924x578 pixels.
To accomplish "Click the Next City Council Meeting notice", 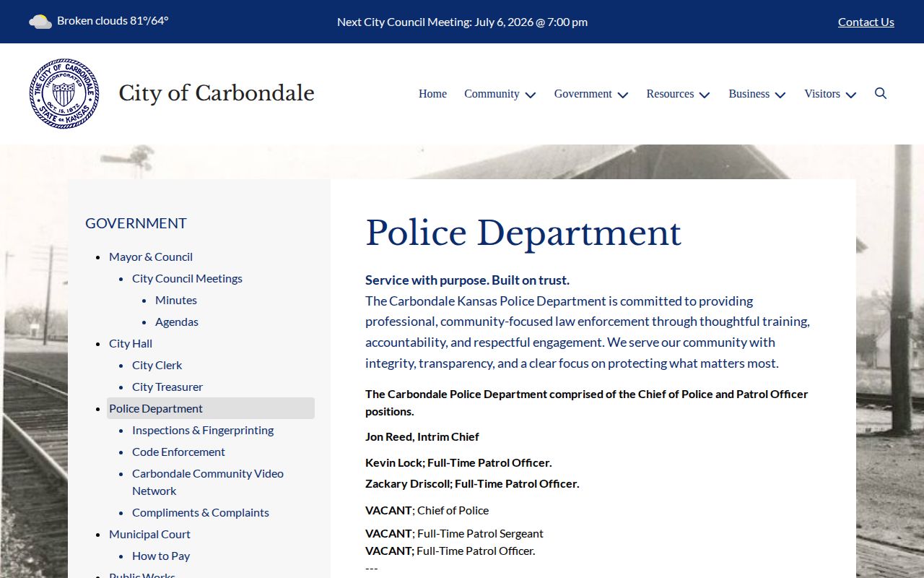I will 462,22.
